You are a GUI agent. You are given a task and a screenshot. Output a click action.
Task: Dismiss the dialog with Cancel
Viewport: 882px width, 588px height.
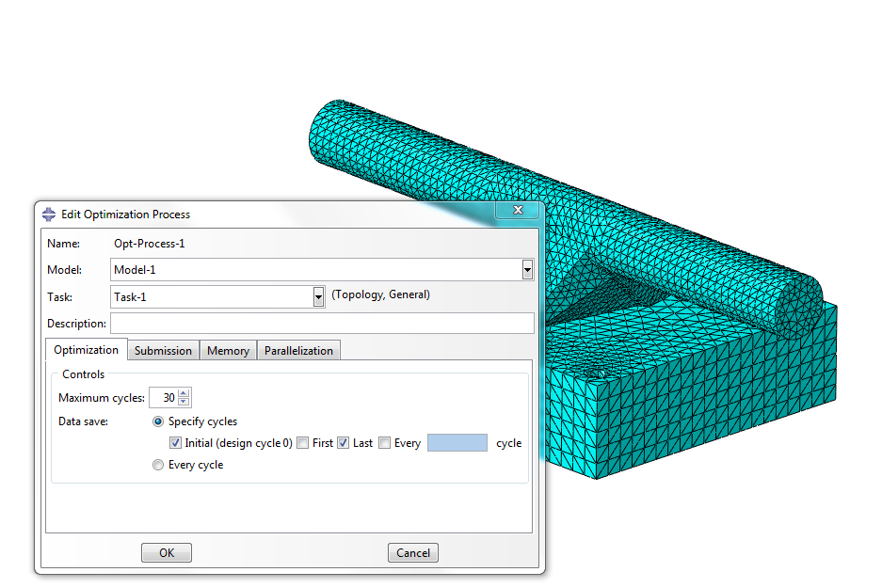click(x=412, y=552)
